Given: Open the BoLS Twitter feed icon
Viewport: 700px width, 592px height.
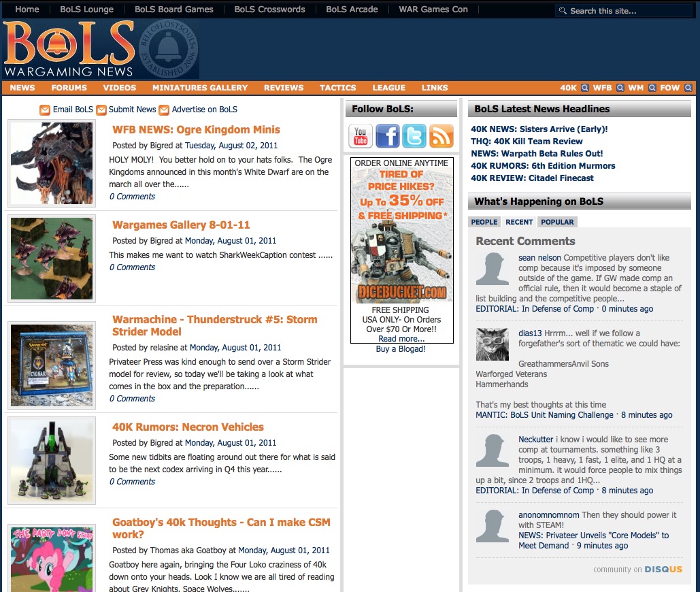Looking at the screenshot, I should [414, 135].
